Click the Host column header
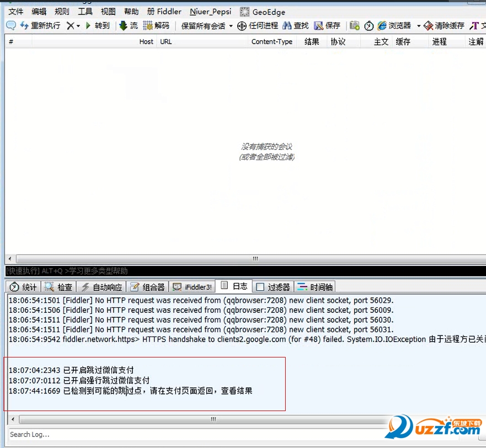Screen dimensions: 486x448 tap(146, 41)
